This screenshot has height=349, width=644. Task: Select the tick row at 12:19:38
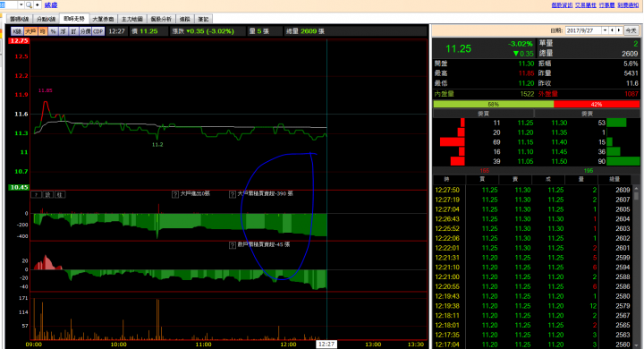point(532,306)
